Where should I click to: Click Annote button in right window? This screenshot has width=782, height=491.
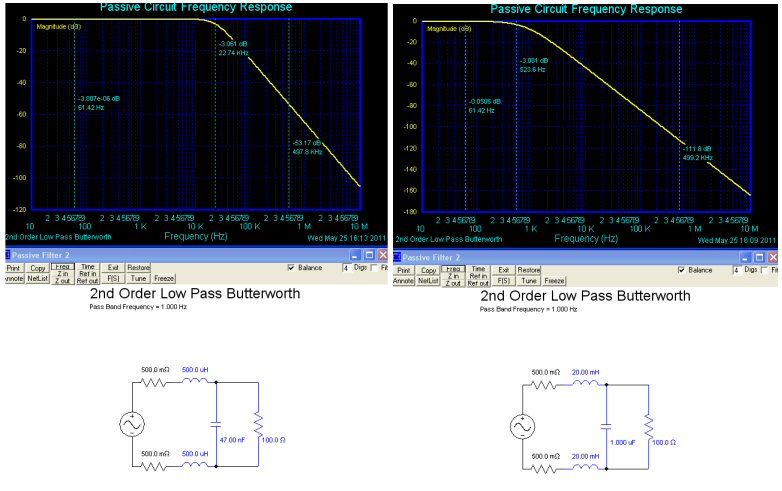coord(404,282)
